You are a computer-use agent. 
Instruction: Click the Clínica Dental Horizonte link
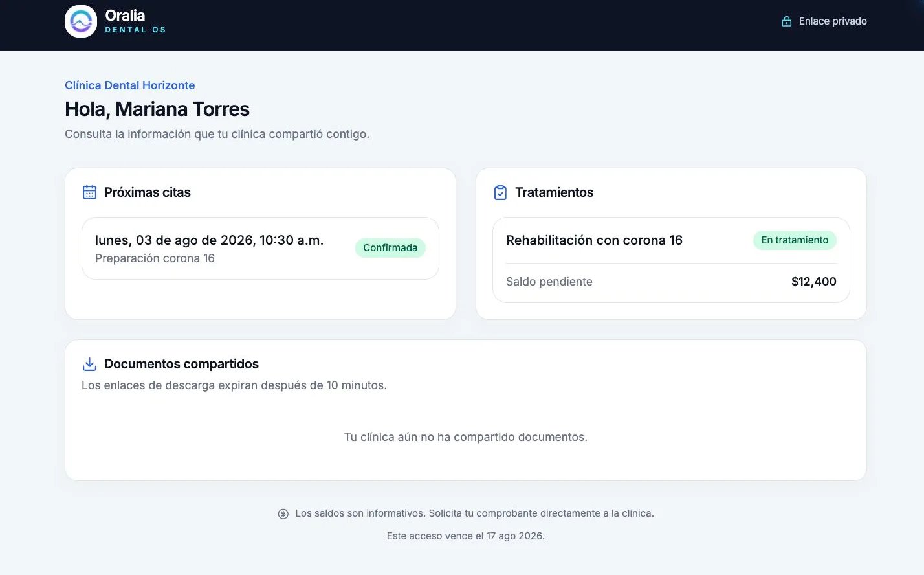coord(129,85)
